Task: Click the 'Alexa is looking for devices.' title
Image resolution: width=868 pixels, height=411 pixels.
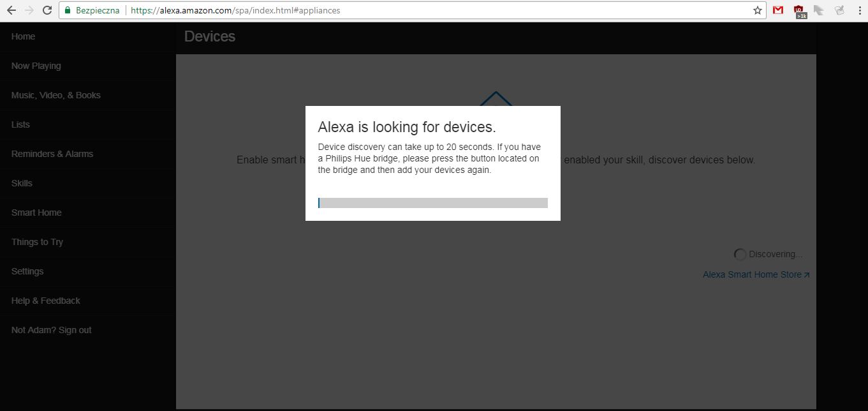Action: (x=407, y=126)
